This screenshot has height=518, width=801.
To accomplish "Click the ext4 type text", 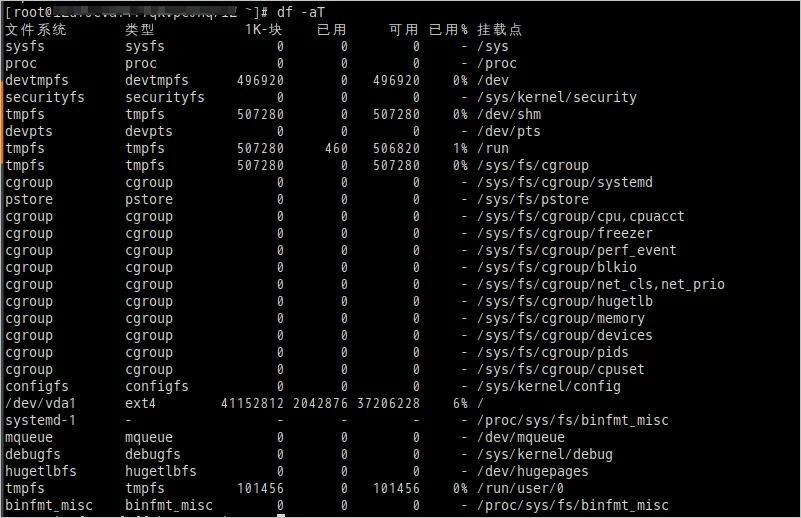I will click(x=141, y=403).
